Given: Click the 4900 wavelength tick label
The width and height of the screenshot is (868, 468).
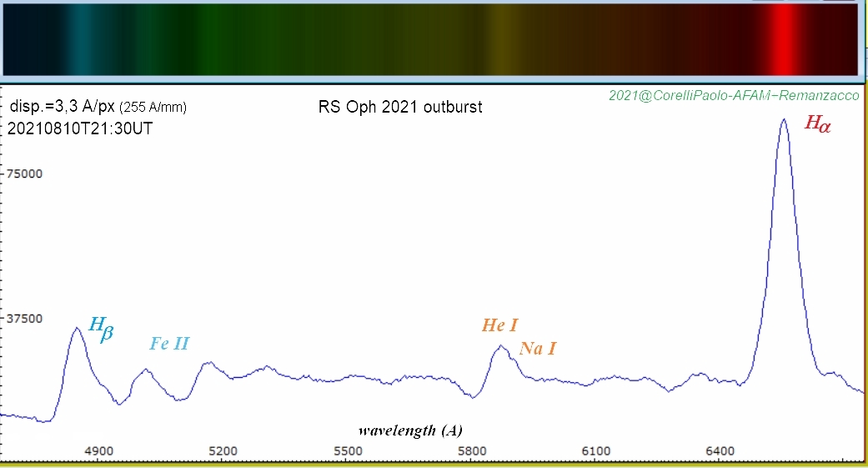Looking at the screenshot, I should pos(98,450).
